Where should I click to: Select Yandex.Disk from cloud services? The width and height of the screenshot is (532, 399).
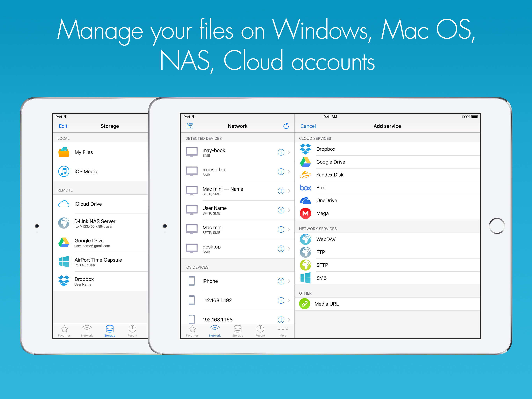tap(329, 175)
